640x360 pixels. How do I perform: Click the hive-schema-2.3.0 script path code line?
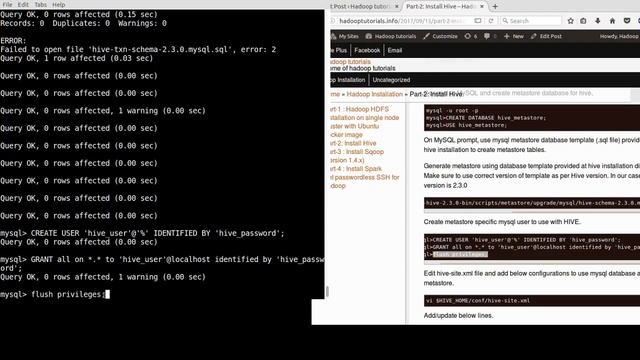(532, 203)
